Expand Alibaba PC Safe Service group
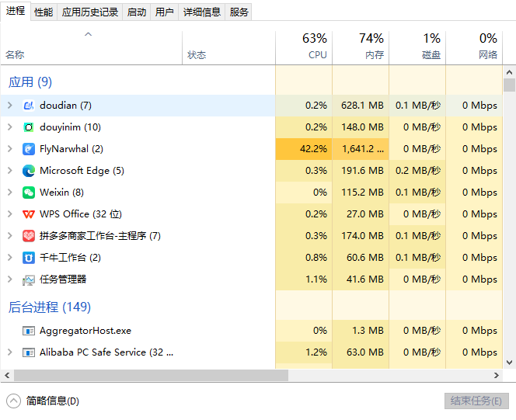Screen dimensions: 516x420 tap(10, 352)
